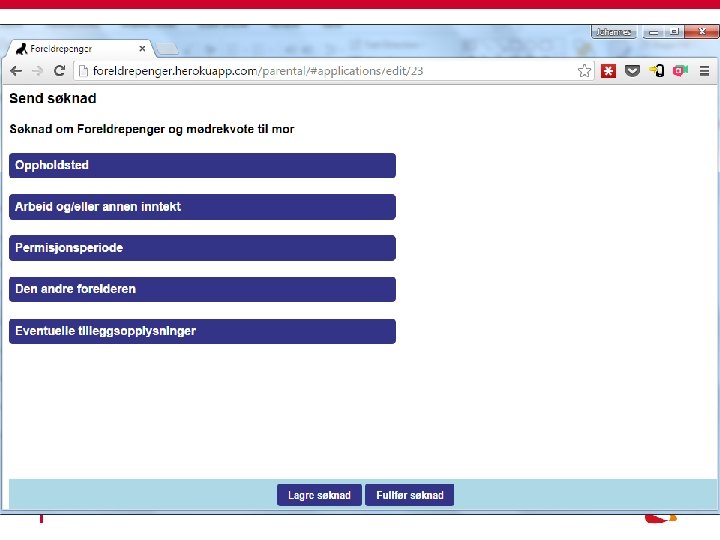Screen dimensions: 720x540
Task: Click the Fullfør søknad button
Action: pos(410,495)
